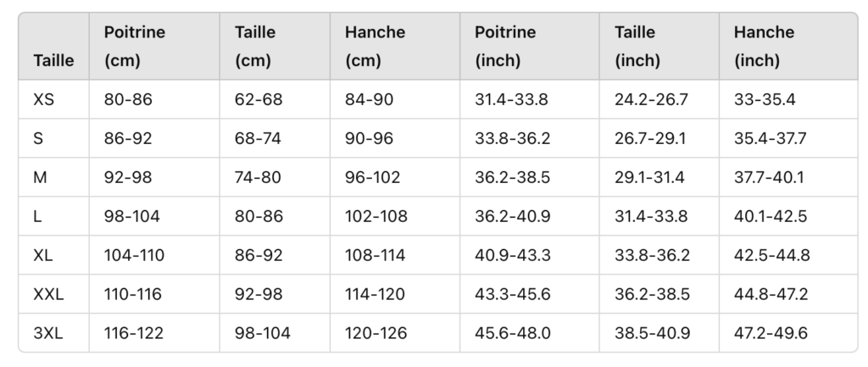Click the 102-108 hip value for L

tap(376, 216)
